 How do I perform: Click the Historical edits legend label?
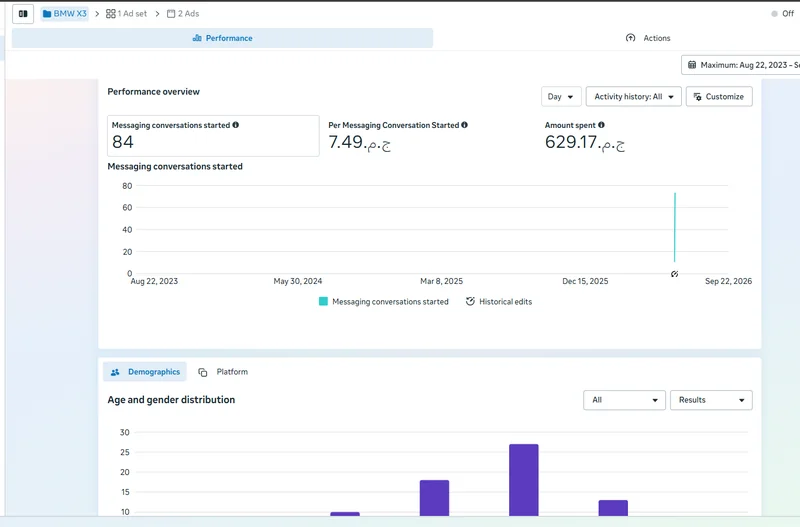[506, 302]
